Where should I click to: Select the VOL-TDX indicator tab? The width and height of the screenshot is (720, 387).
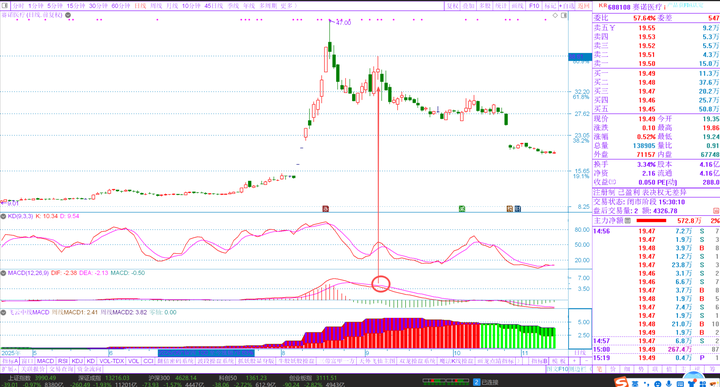(x=112, y=361)
